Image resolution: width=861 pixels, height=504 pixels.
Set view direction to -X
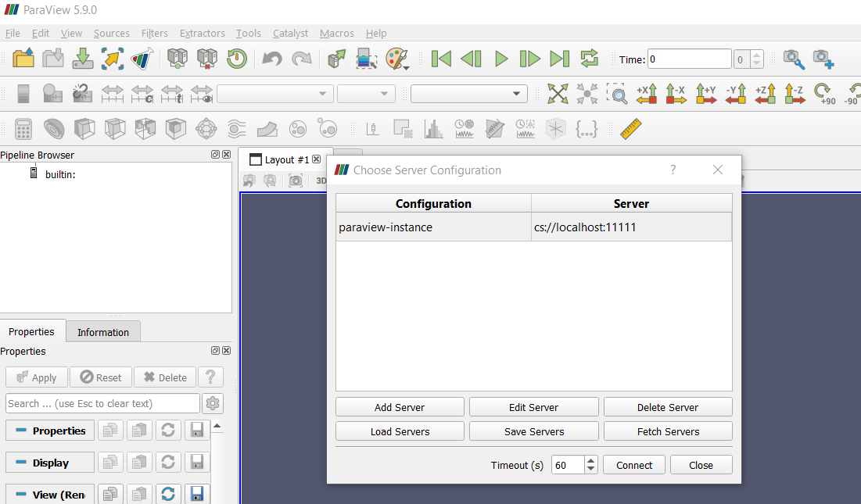(x=676, y=94)
